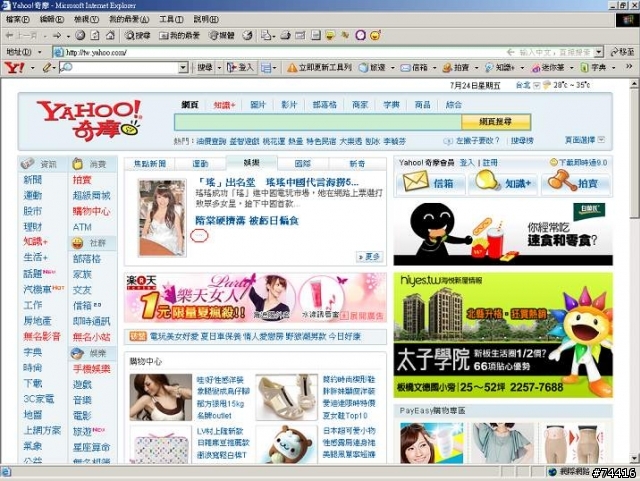Expand the address bar URL dropdown
640x481 pixels.
(x=598, y=52)
